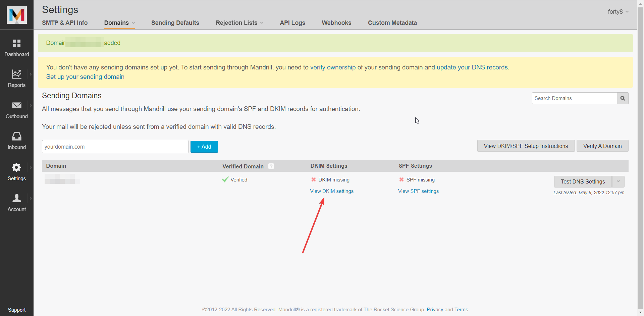Viewport: 644px width, 316px height.
Task: Switch to API Logs tab
Action: pos(292,23)
